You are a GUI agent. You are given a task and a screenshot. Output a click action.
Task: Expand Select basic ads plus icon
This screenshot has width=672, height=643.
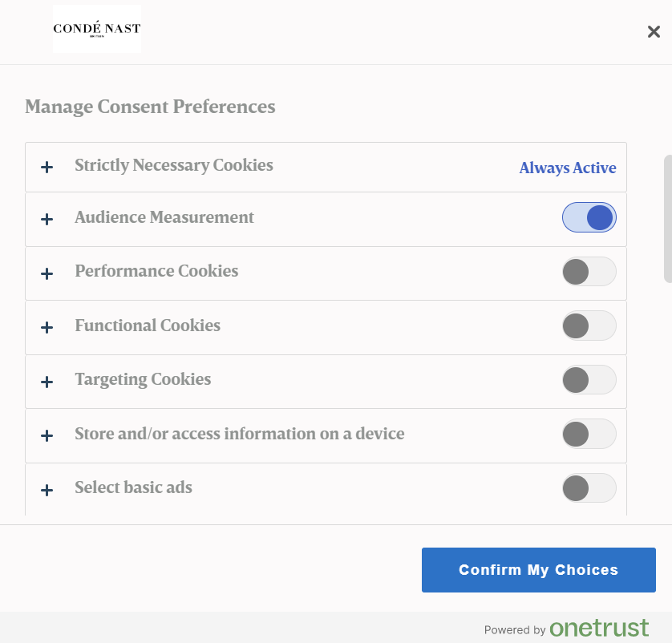pyautogui.click(x=47, y=490)
